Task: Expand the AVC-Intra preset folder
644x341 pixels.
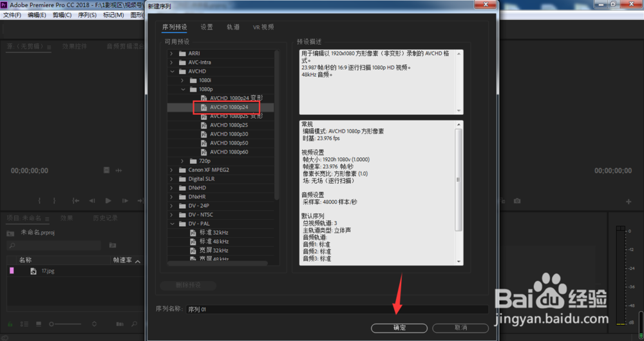Action: coord(172,63)
